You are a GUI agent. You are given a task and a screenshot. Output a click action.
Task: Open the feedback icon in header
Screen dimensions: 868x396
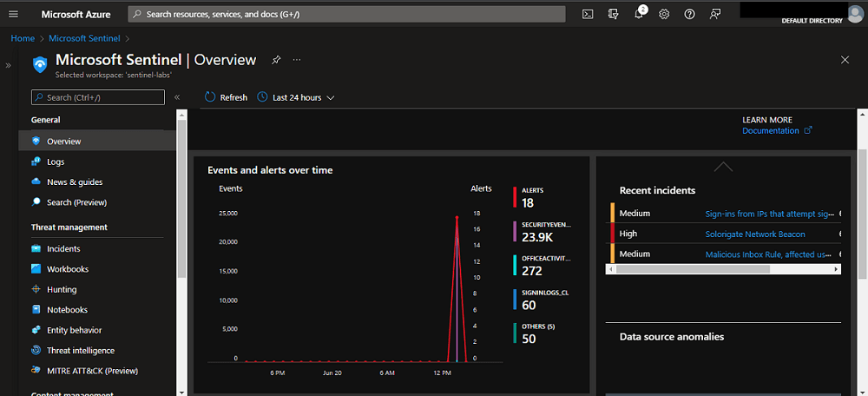coord(714,14)
